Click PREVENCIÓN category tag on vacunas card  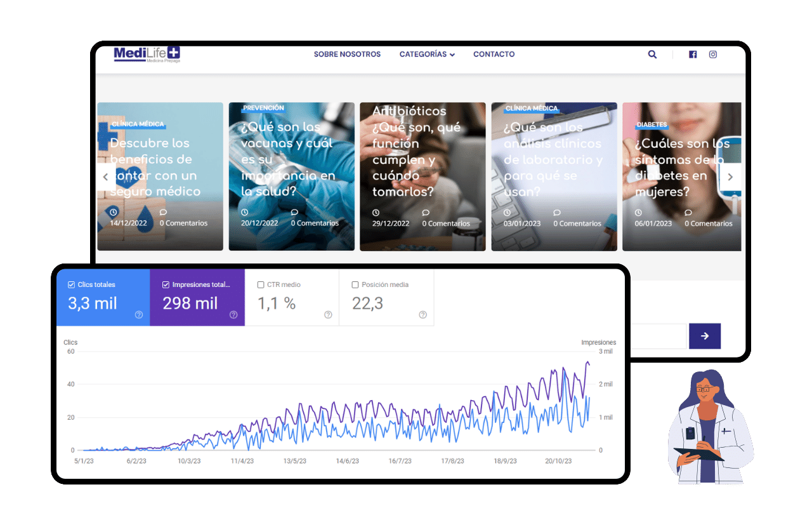click(263, 108)
